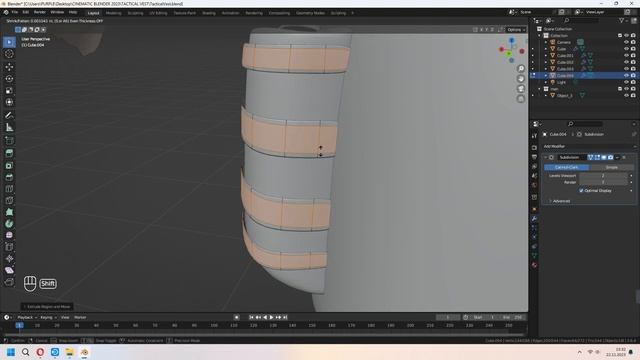Select the Cursor tool
Viewport: 640px width, 360px height.
coord(9,54)
